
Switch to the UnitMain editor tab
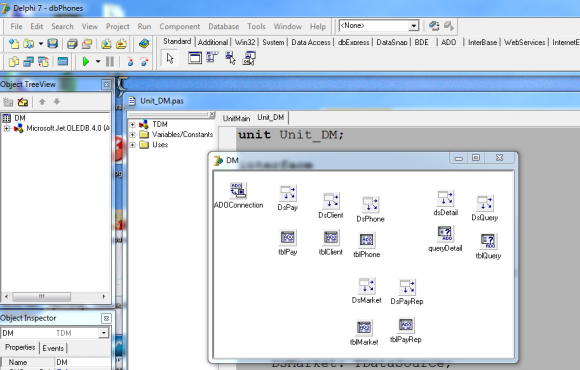click(236, 118)
